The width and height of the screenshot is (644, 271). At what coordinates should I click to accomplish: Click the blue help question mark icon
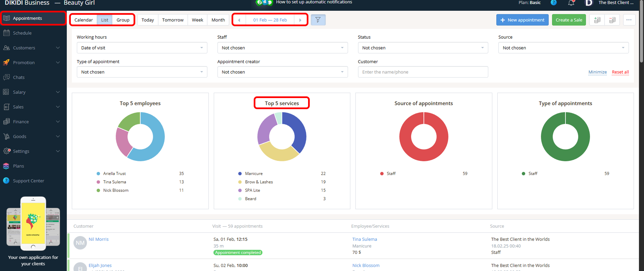pyautogui.click(x=554, y=3)
